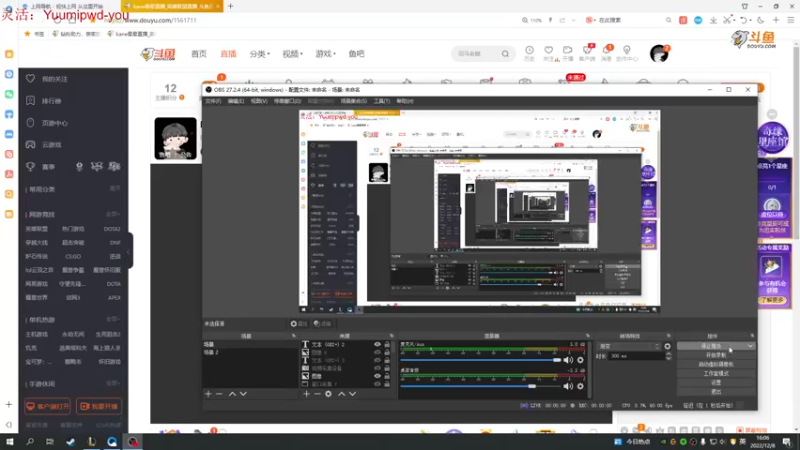Open OBS 帮助(H) menu

pos(405,101)
